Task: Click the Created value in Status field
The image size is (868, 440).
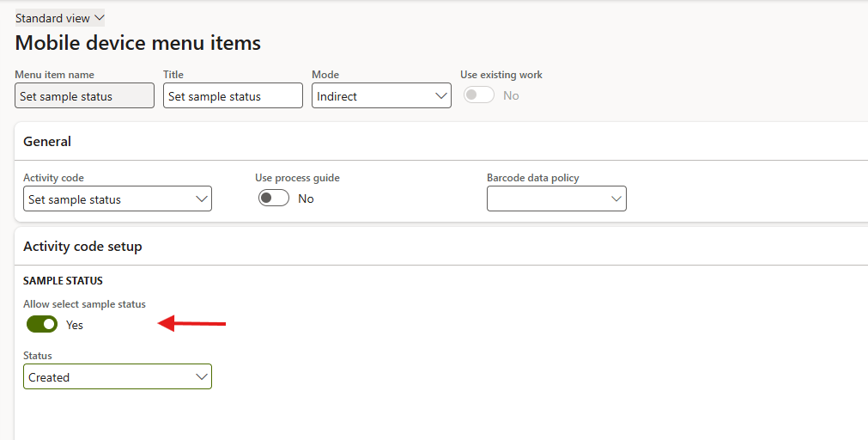Action: pos(50,377)
